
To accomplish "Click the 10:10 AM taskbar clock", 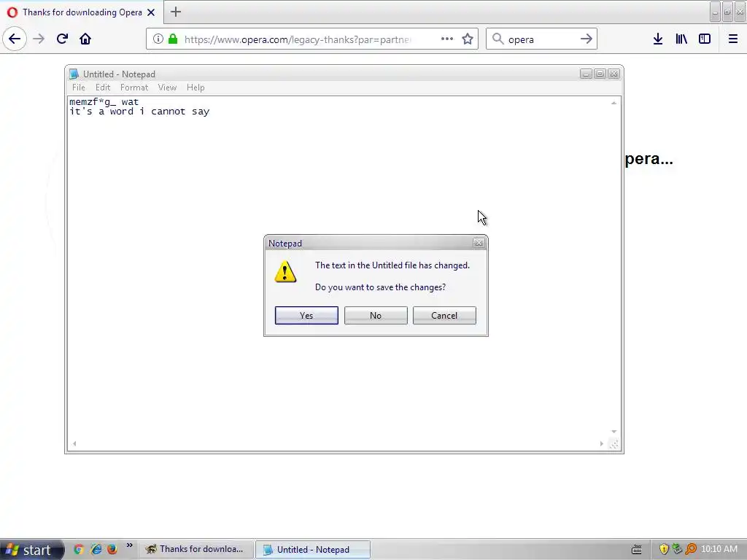I will pos(719,549).
